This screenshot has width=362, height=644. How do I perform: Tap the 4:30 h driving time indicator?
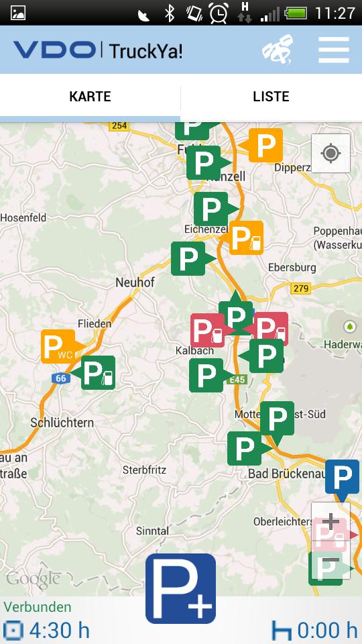click(46, 630)
